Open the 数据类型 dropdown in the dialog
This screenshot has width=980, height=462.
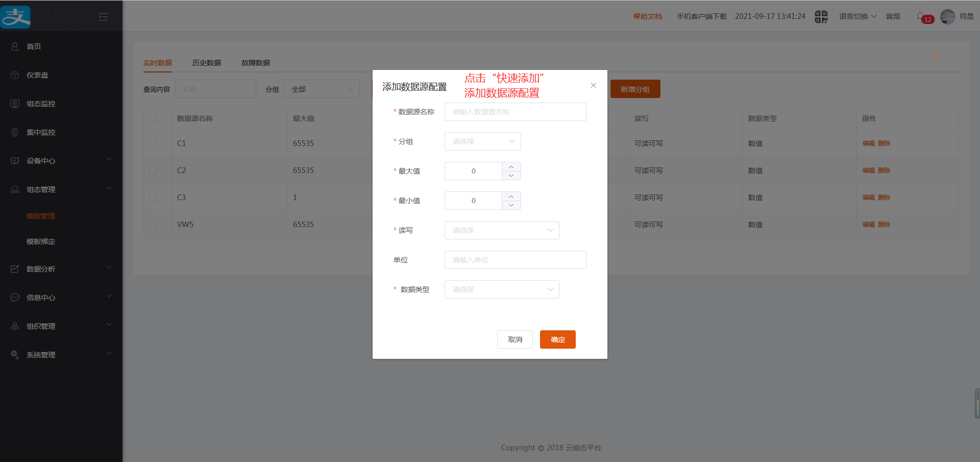(x=502, y=289)
